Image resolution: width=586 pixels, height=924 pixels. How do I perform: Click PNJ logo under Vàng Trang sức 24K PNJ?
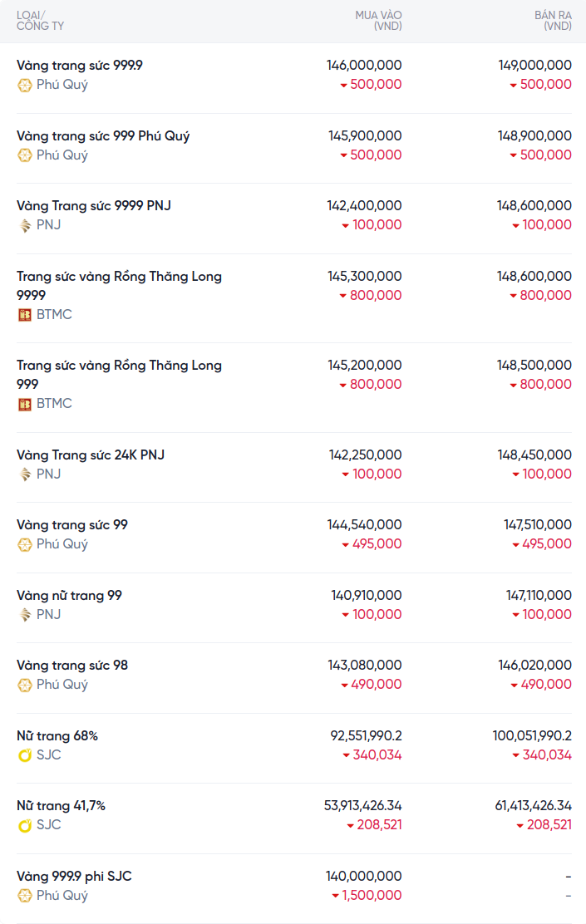[25, 474]
